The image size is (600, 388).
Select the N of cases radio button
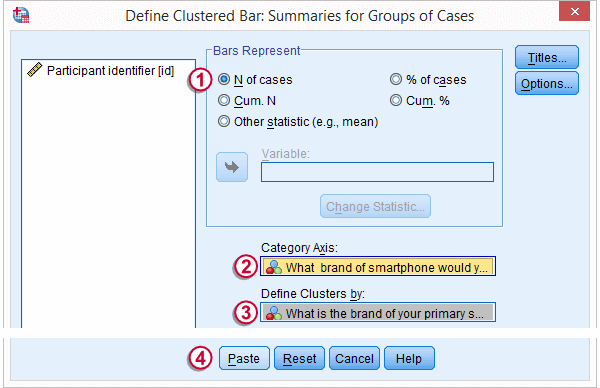tap(224, 79)
